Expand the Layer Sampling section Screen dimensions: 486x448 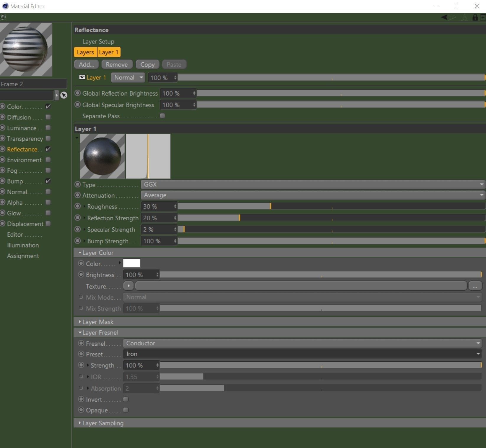(80, 423)
